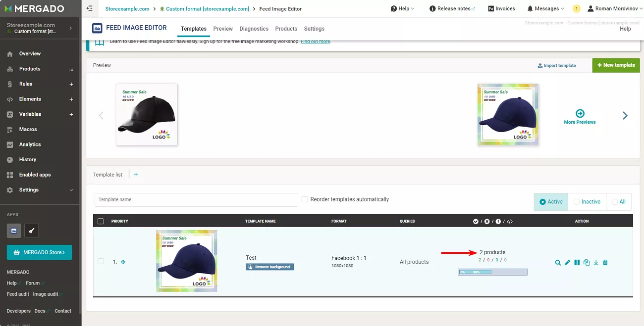
Task: Duplicate the Test template with copy icon
Action: pos(587,263)
